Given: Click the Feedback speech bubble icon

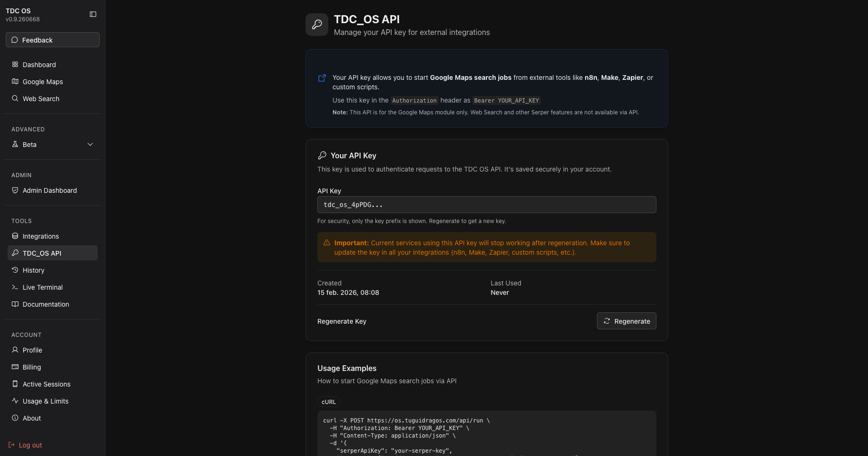Looking at the screenshot, I should 15,40.
